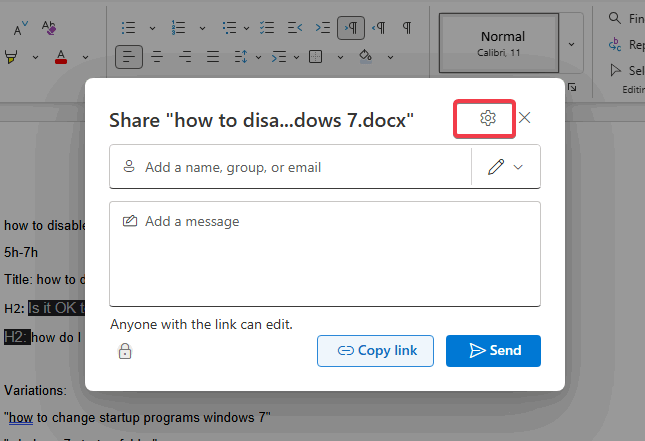Screen dimensions: 645x441
Task: Select the bullets list icon
Action: (128, 28)
